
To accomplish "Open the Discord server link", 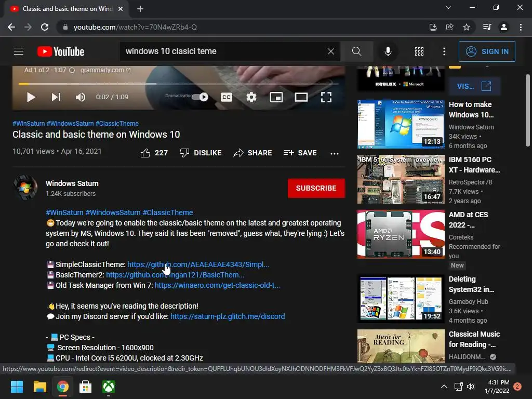I will (x=228, y=316).
